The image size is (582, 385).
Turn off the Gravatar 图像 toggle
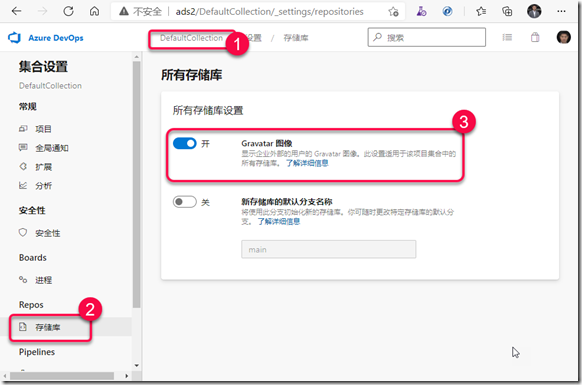[185, 143]
